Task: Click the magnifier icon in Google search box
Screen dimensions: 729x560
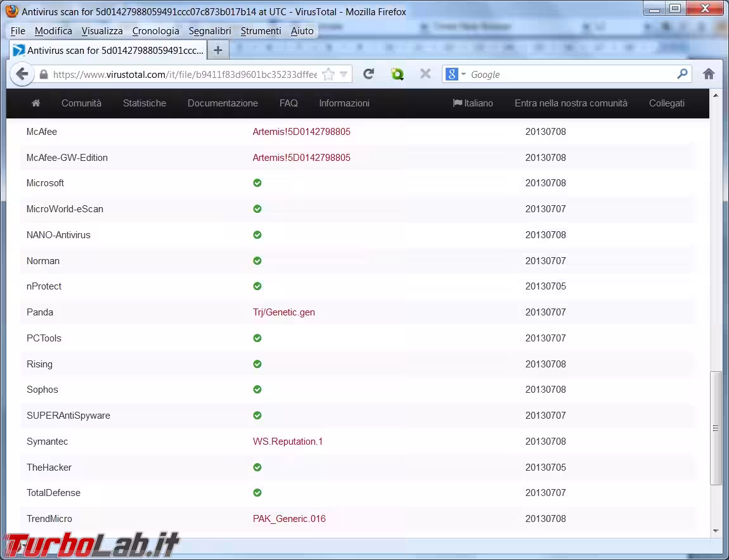Action: [682, 74]
